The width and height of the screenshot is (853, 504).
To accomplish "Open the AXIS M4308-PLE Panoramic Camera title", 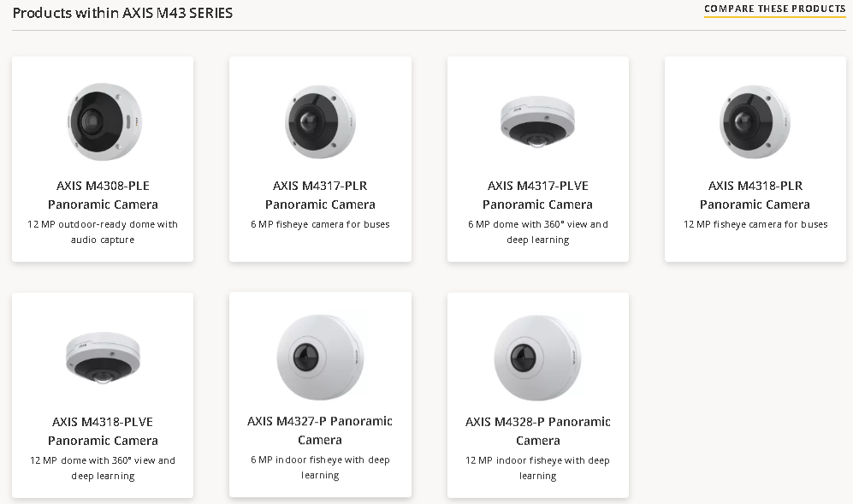I will pyautogui.click(x=103, y=195).
